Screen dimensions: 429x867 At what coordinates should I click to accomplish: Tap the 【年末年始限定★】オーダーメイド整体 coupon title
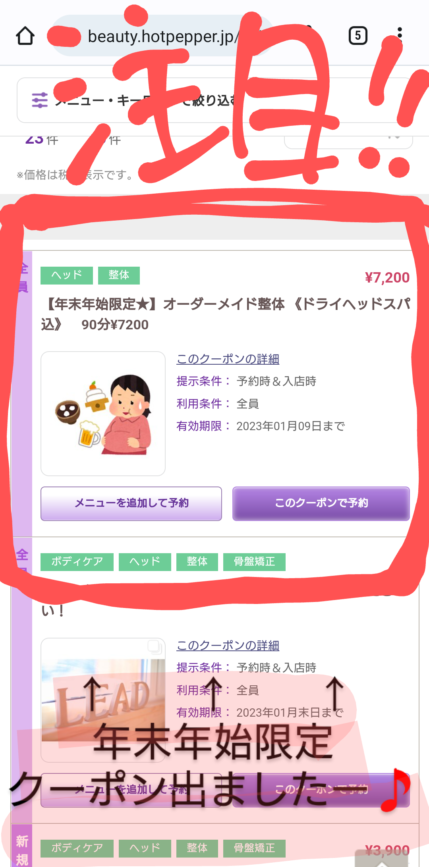[226, 316]
